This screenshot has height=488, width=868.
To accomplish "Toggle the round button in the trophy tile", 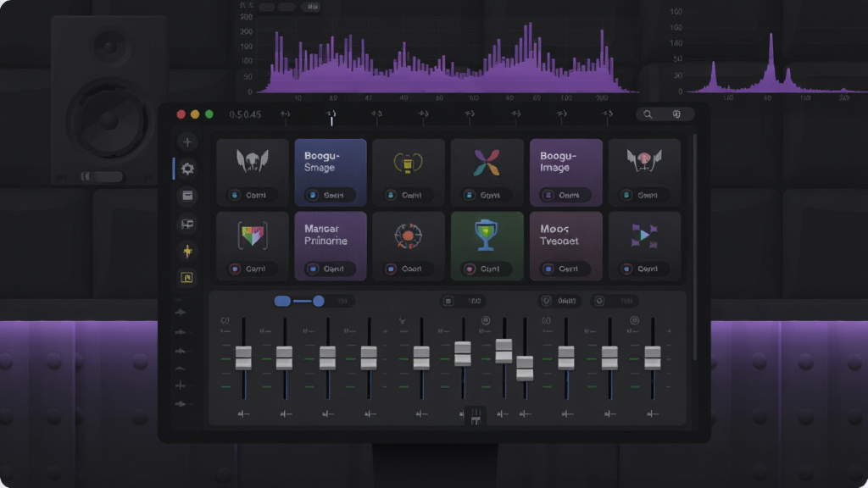I will (470, 269).
